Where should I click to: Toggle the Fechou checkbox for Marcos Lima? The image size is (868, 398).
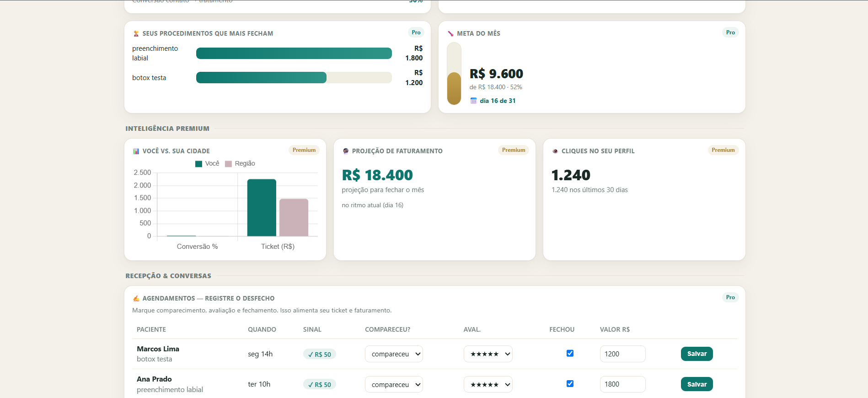[570, 353]
